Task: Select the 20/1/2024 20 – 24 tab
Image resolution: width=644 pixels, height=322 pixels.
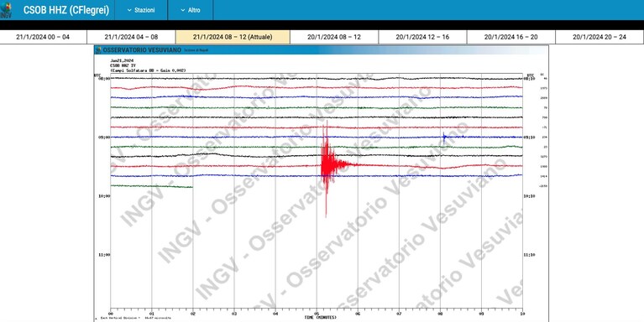Action: (599, 37)
